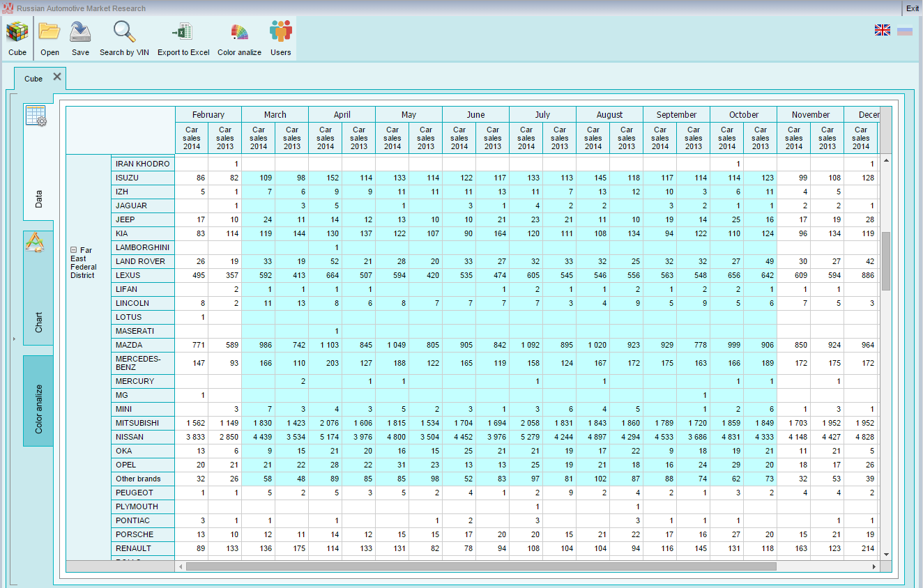Select the IRAN KHODRO row header
This screenshot has height=588, width=923.
(143, 164)
